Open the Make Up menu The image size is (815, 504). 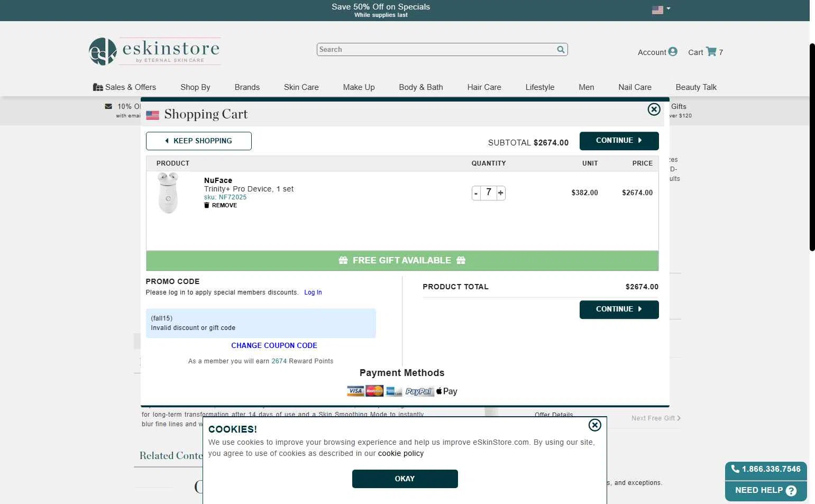pos(359,87)
